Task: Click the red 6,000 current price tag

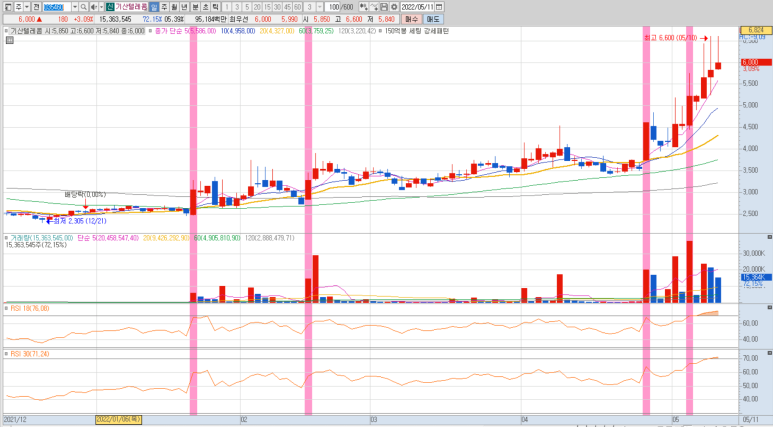Action: pyautogui.click(x=756, y=62)
